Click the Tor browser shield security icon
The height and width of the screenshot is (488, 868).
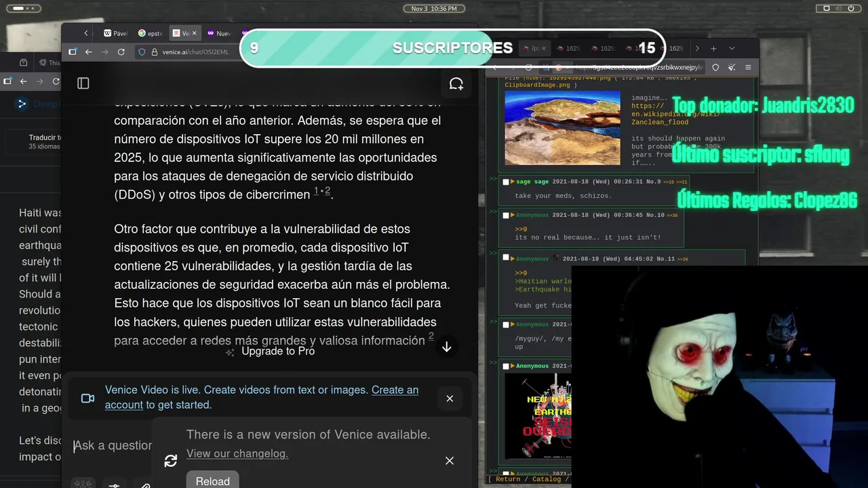point(715,67)
